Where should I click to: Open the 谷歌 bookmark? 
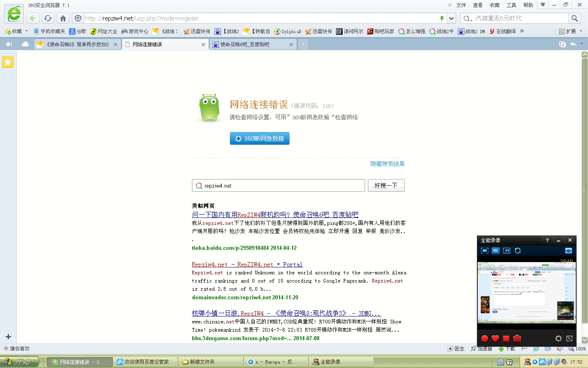(78, 31)
